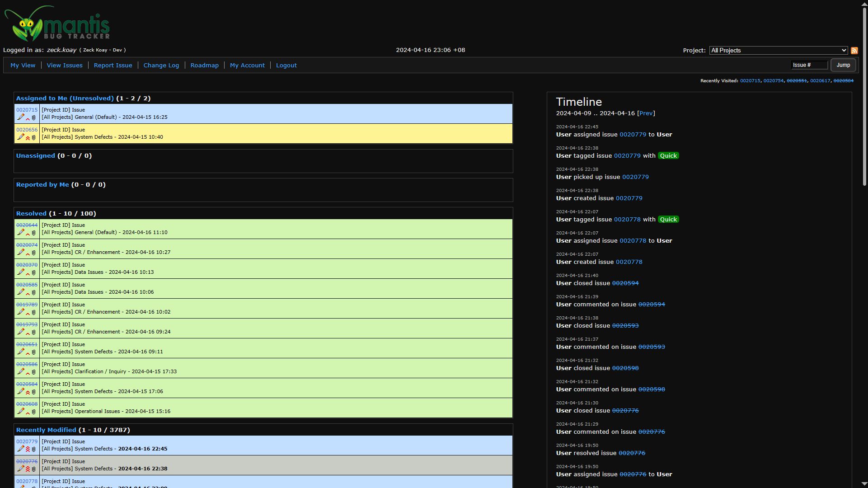Open the View Issues menu item

(64, 65)
